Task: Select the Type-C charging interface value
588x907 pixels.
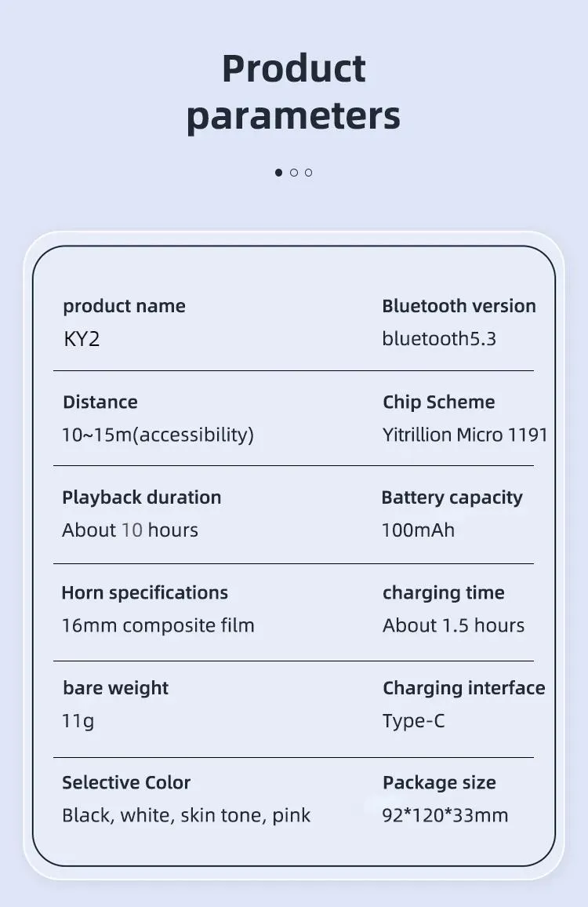Action: [x=413, y=721]
